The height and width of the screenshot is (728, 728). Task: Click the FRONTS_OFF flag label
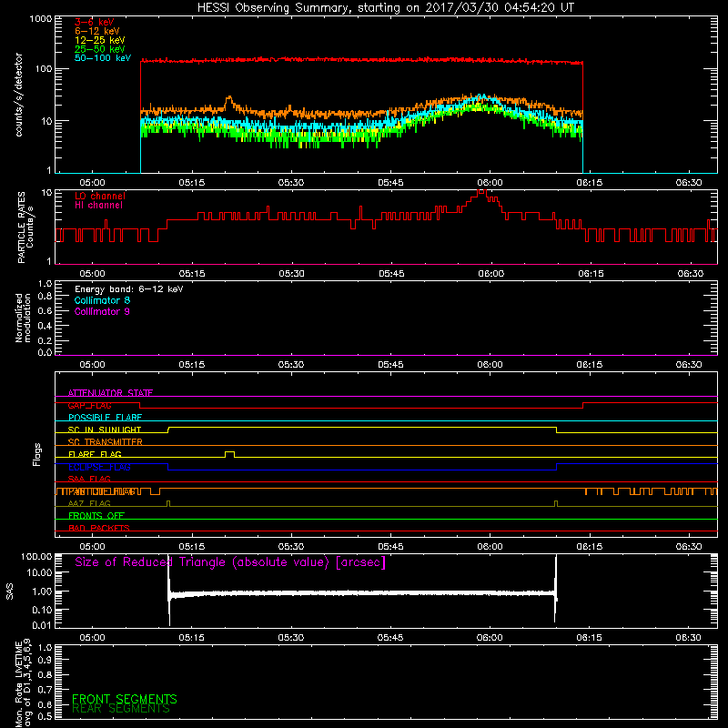tap(96, 516)
